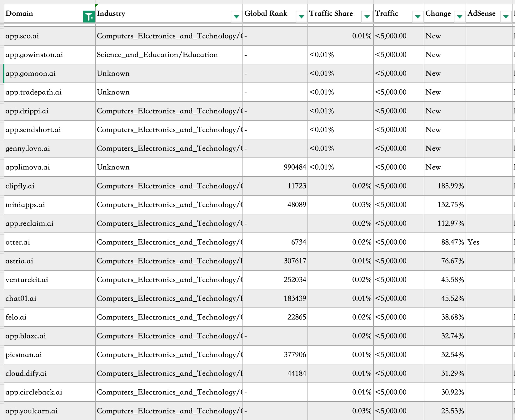The image size is (515, 420).
Task: Click the 32.74% change cell
Action: (445, 336)
